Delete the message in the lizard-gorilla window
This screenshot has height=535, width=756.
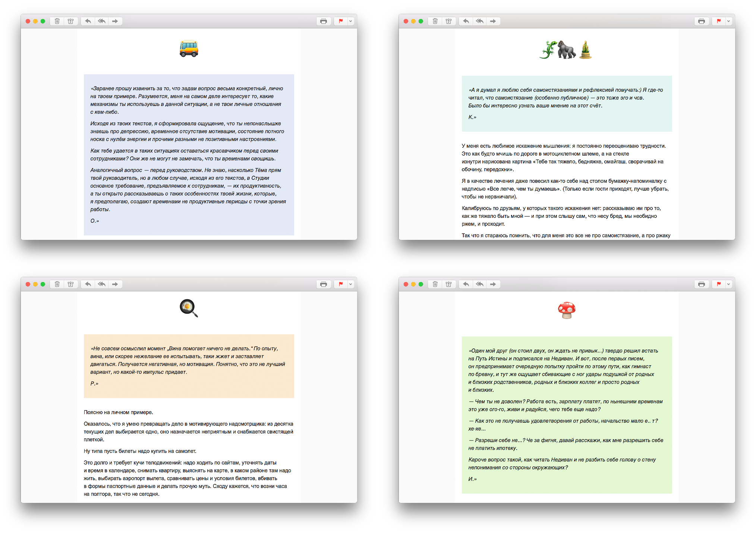tap(435, 21)
